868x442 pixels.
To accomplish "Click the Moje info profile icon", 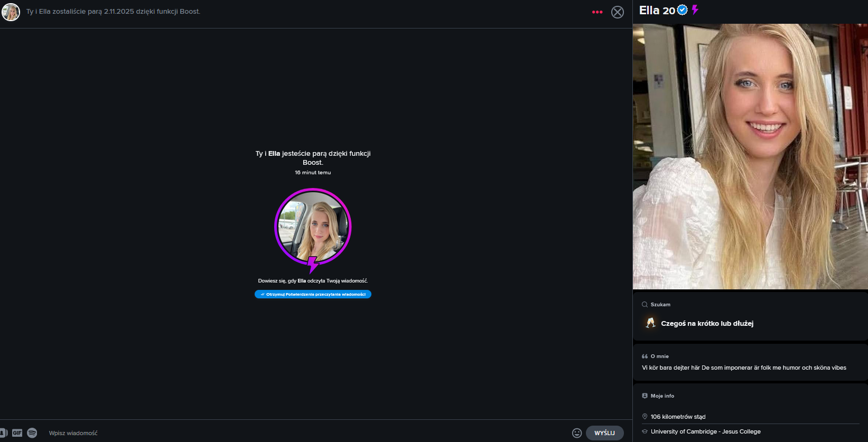I will click(x=645, y=396).
